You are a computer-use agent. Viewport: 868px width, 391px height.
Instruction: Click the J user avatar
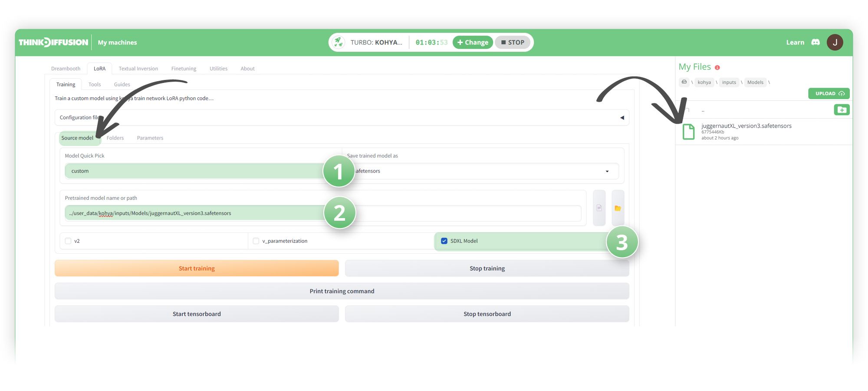(835, 42)
